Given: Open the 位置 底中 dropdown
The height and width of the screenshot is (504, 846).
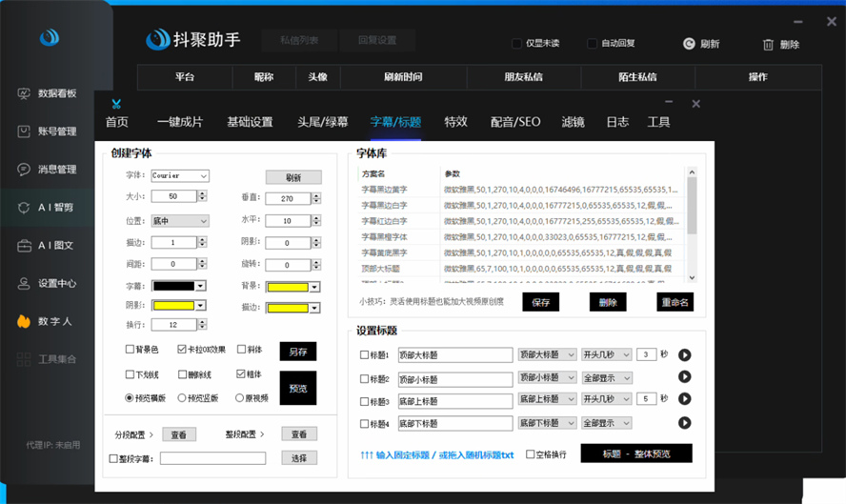Looking at the screenshot, I should tap(180, 221).
